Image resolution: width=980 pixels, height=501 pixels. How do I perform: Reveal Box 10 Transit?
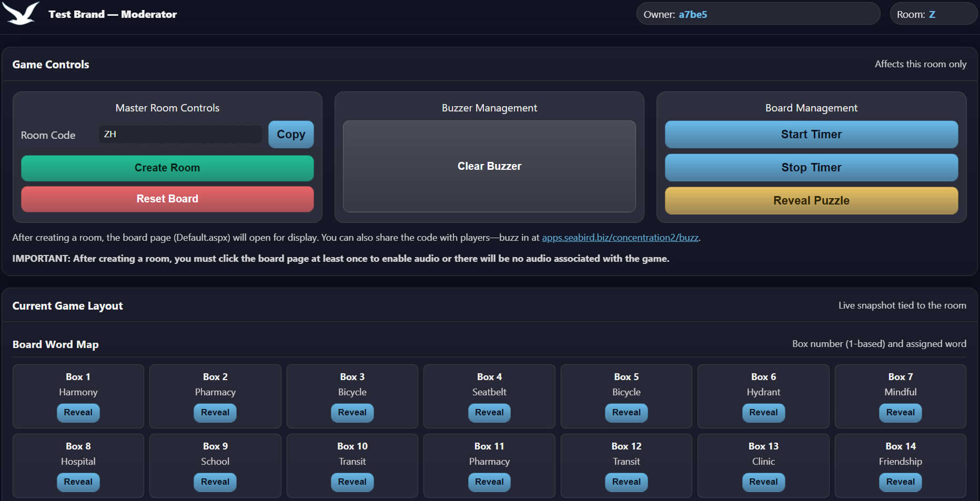(352, 482)
